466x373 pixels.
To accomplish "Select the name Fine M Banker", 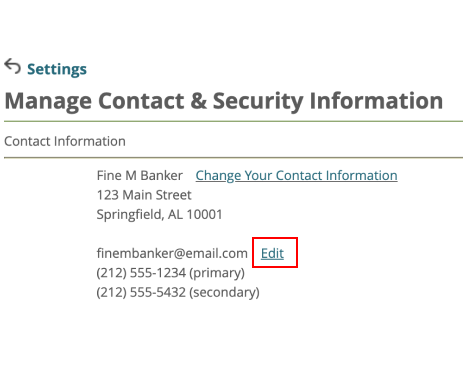I will [x=140, y=176].
